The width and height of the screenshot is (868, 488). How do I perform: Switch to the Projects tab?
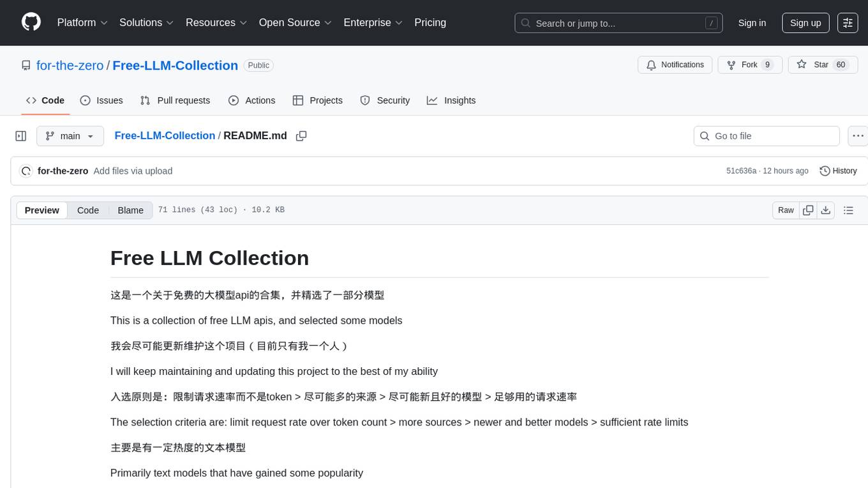click(318, 100)
